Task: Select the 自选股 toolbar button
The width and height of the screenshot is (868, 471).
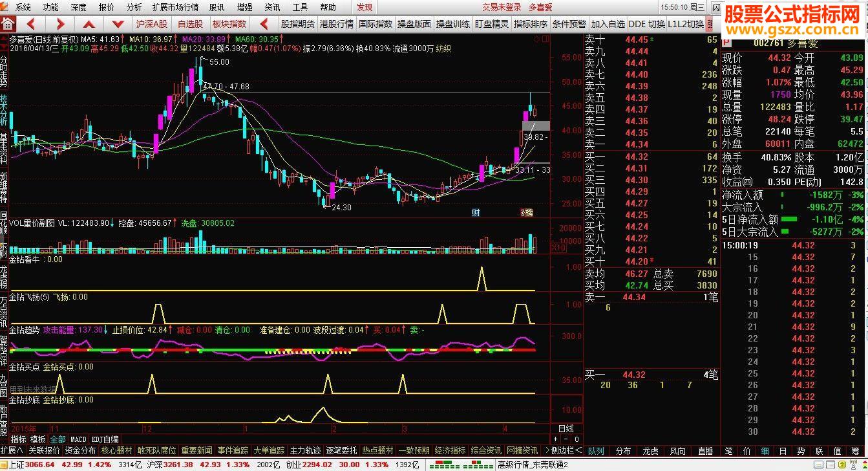Action: pos(190,24)
